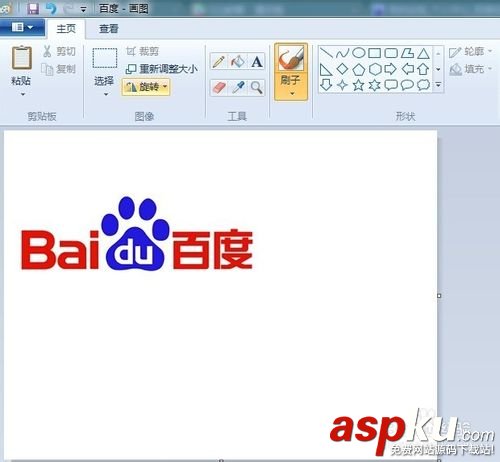This screenshot has width=500, height=462.
Task: Select the Eraser tool
Action: (x=219, y=88)
